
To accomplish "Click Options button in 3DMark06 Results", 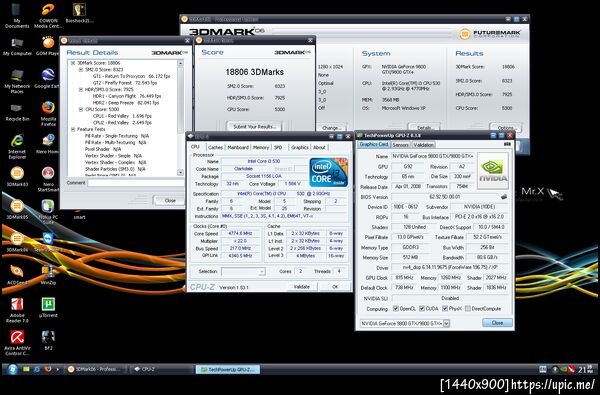I will 505,128.
